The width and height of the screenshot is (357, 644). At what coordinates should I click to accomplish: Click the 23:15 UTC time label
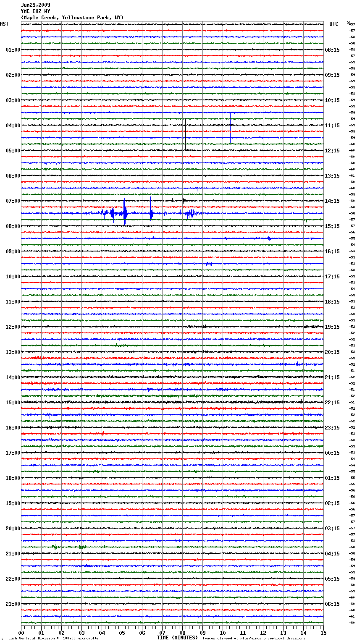332,428
